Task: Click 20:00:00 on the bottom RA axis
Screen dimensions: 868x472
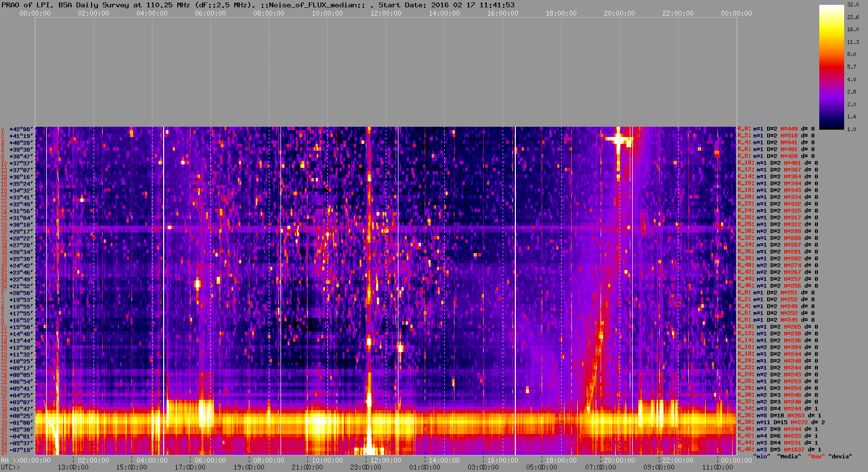Action: (x=620, y=460)
